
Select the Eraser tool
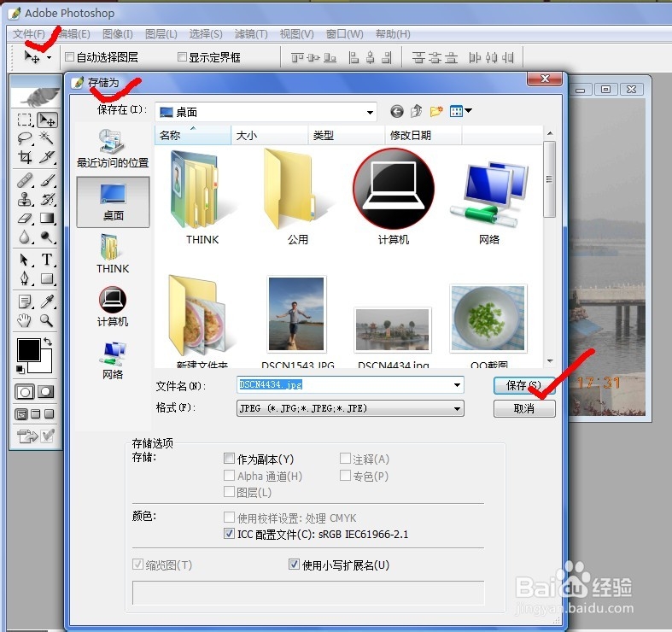(x=25, y=219)
